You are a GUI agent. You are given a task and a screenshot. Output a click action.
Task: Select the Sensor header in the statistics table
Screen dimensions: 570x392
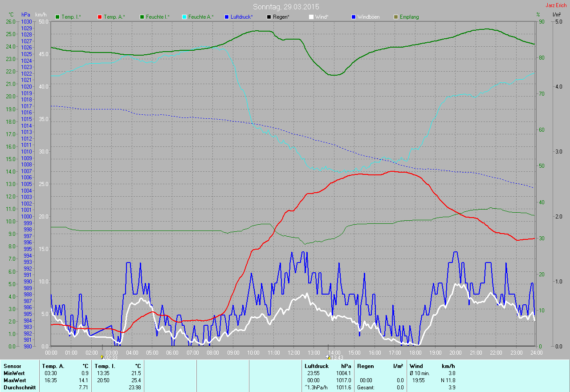pos(12,366)
